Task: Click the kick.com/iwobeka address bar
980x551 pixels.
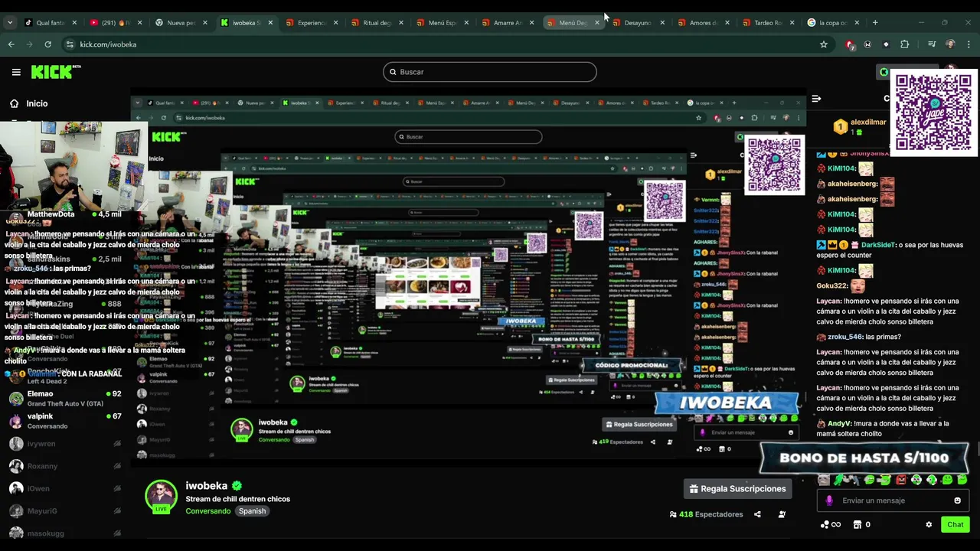Action: click(444, 44)
